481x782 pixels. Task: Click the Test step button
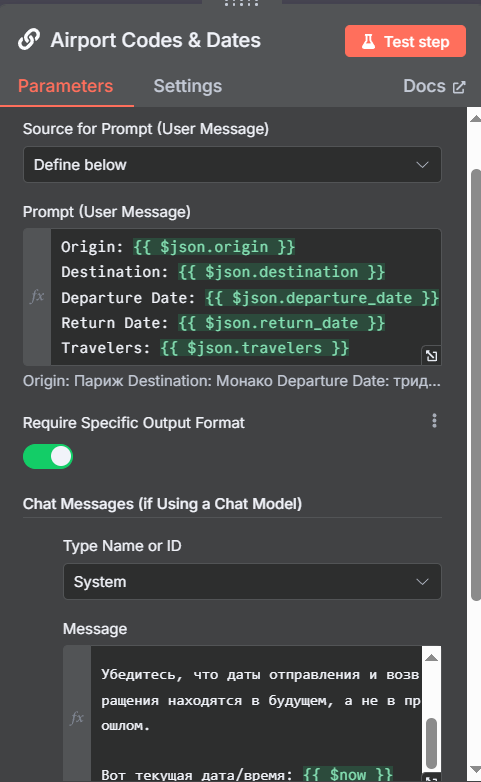tap(405, 41)
